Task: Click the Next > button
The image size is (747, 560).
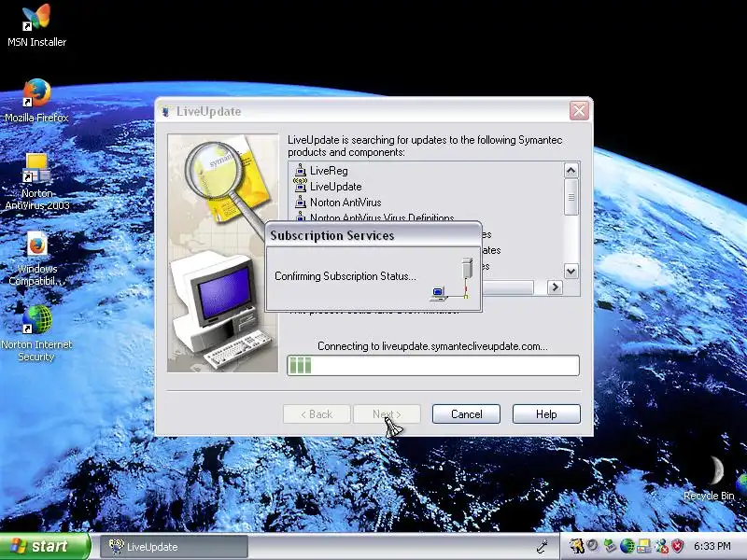Action: tap(387, 414)
